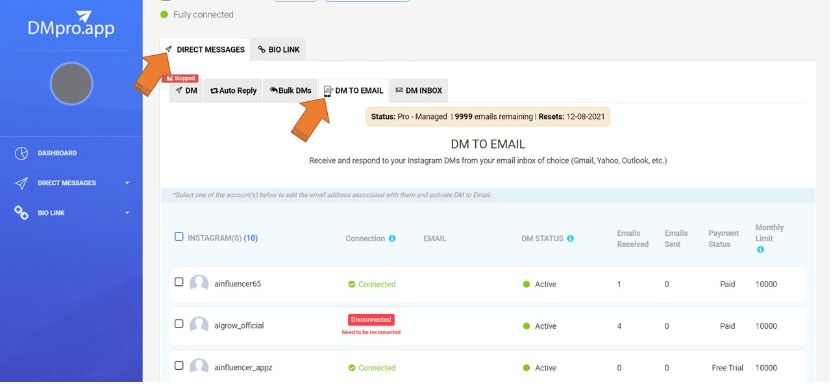Click the sidebar Bio Link chain icon
Image resolution: width=833 pixels, height=384 pixels.
click(21, 213)
